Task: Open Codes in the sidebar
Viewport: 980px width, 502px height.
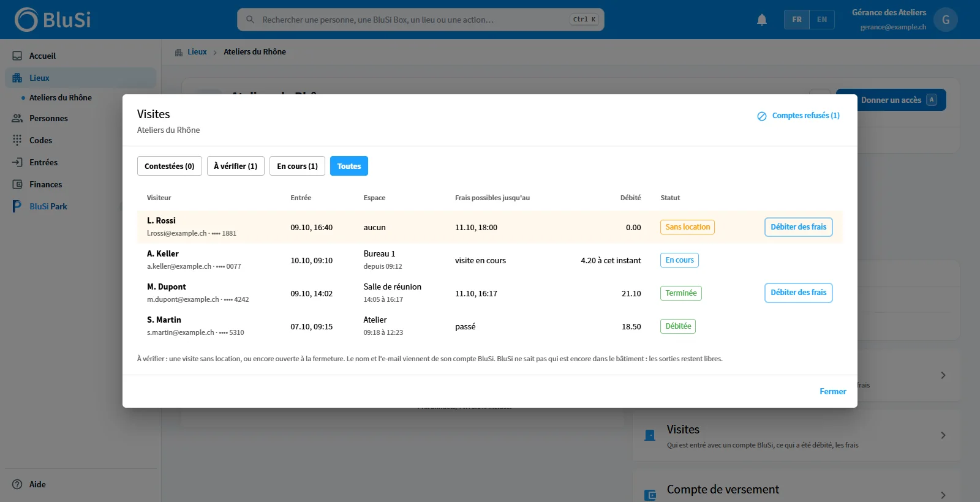Action: (x=81, y=140)
